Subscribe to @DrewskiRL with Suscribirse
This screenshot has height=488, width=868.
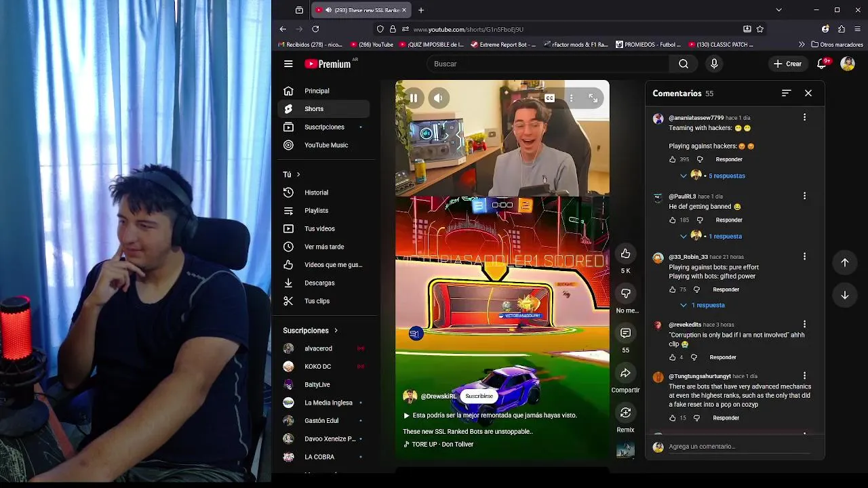tap(479, 396)
